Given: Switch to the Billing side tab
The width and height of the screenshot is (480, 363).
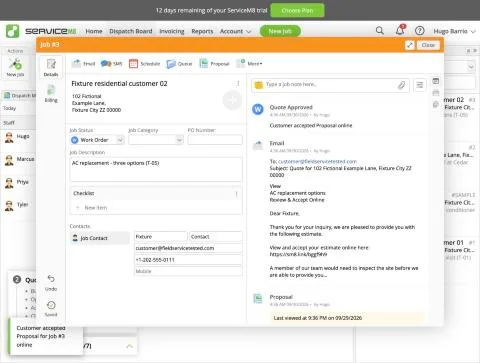Looking at the screenshot, I should click(51, 93).
